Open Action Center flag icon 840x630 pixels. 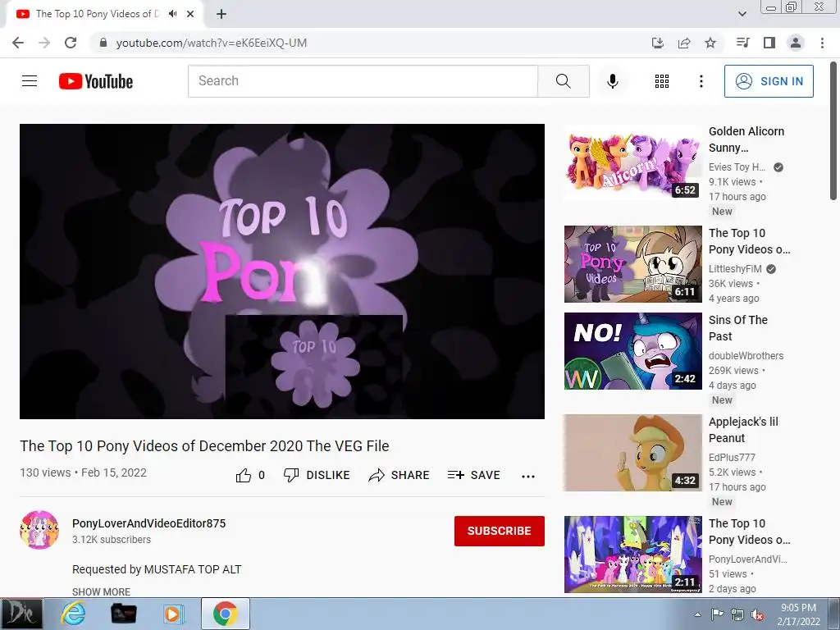tap(717, 614)
